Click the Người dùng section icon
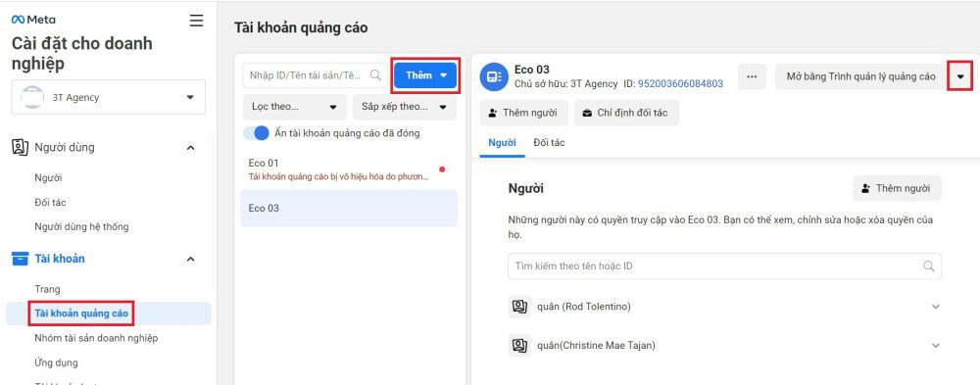This screenshot has width=980, height=385. [20, 148]
